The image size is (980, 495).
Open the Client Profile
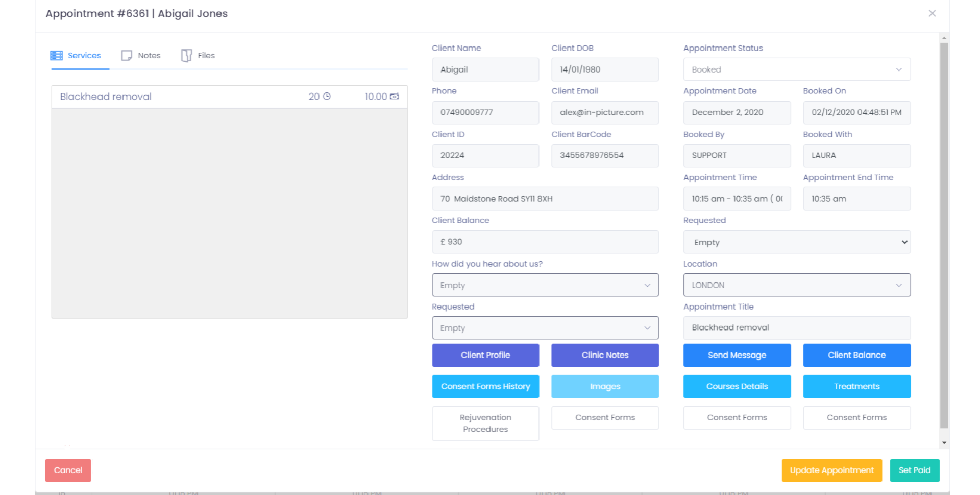485,355
